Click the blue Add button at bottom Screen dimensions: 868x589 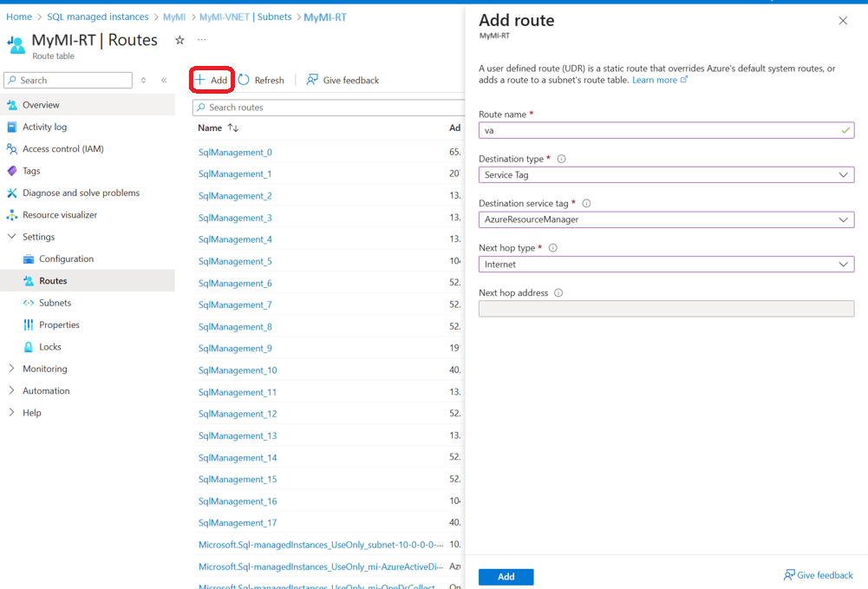(506, 577)
